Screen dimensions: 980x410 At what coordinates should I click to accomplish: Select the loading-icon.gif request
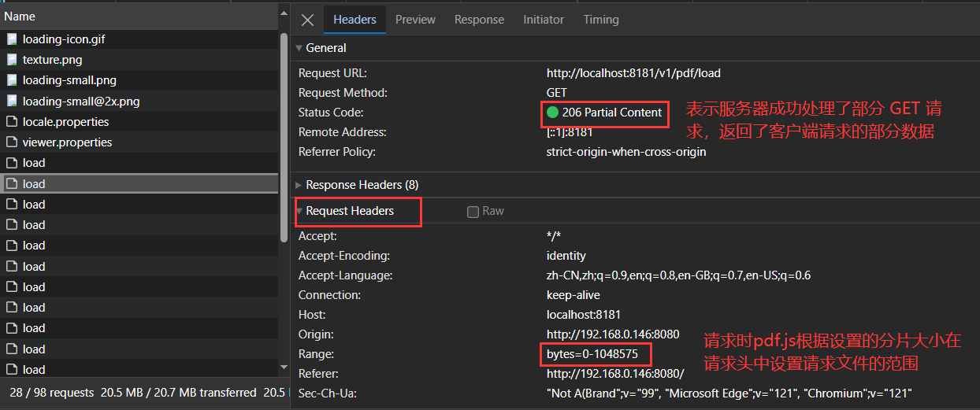(x=139, y=39)
